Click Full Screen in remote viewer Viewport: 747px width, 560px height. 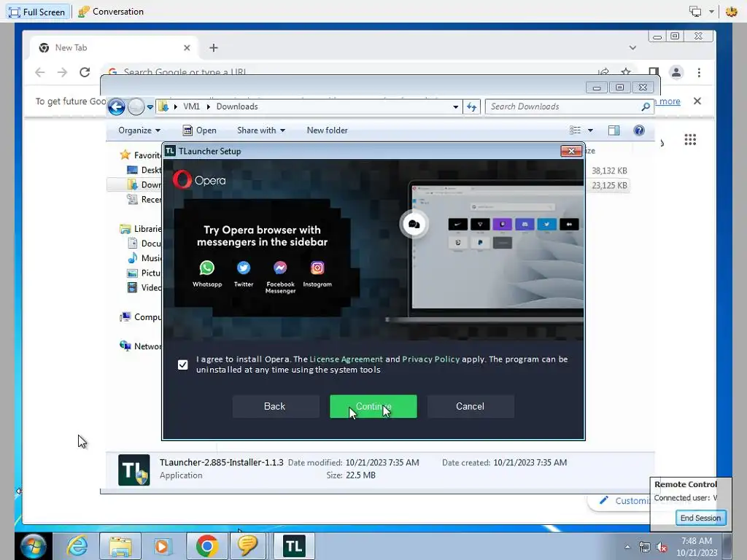click(37, 12)
